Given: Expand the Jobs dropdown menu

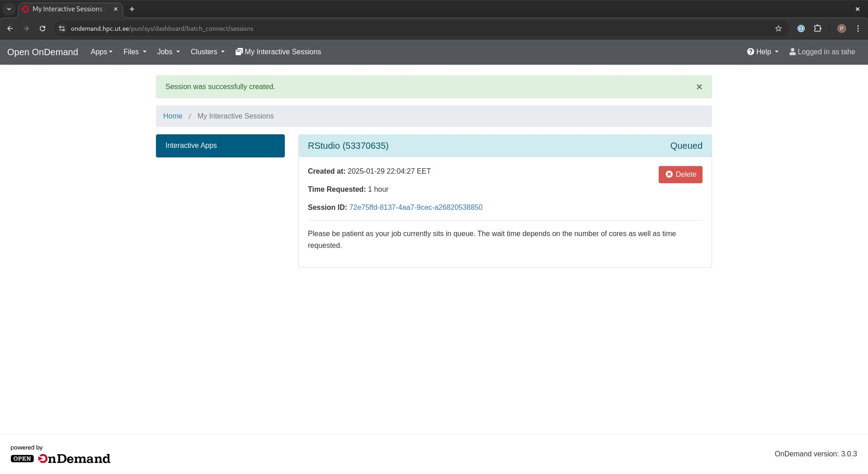Looking at the screenshot, I should coord(168,52).
